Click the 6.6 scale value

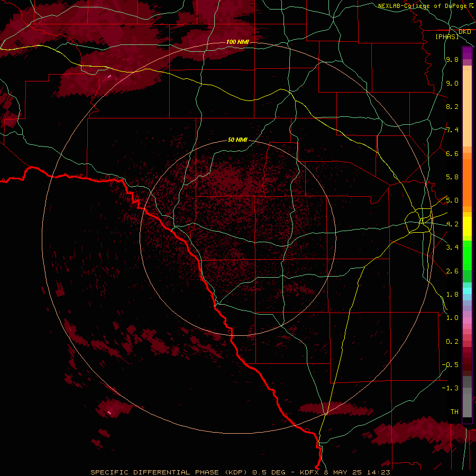tap(452, 153)
